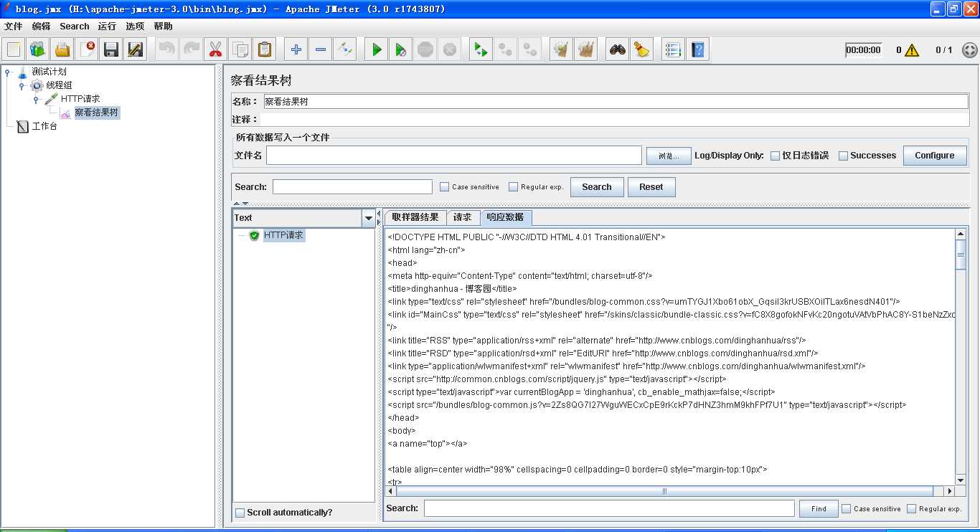Switch to the 取样器结果 tab
This screenshot has height=532, width=980.
pyautogui.click(x=415, y=217)
